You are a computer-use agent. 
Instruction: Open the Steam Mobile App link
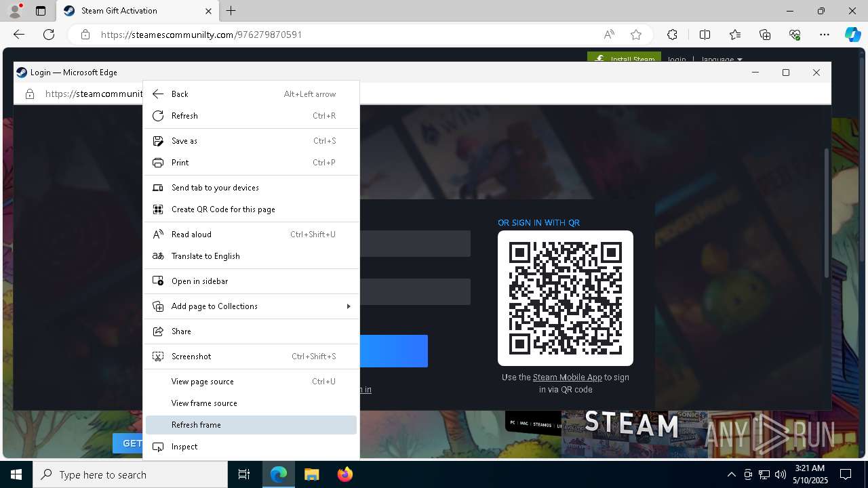(568, 378)
